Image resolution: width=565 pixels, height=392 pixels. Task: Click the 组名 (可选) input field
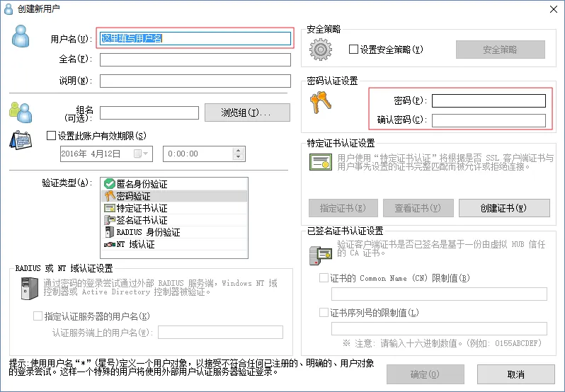click(149, 113)
